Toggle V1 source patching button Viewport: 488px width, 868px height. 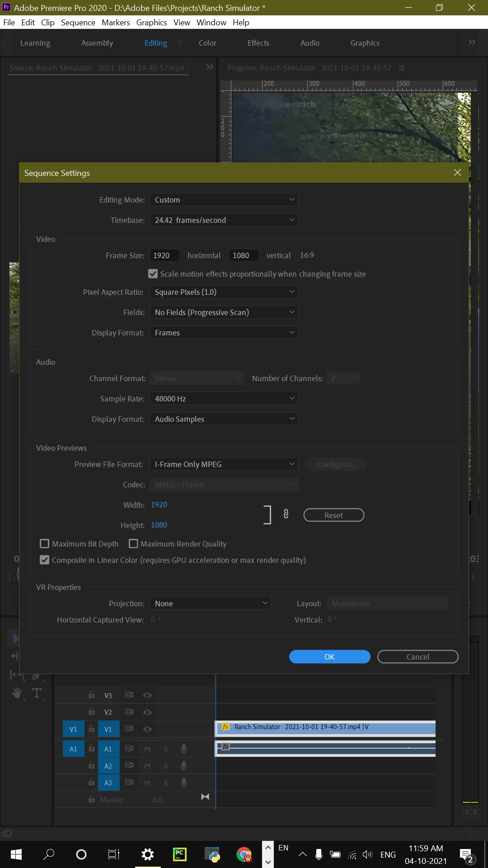tap(73, 729)
